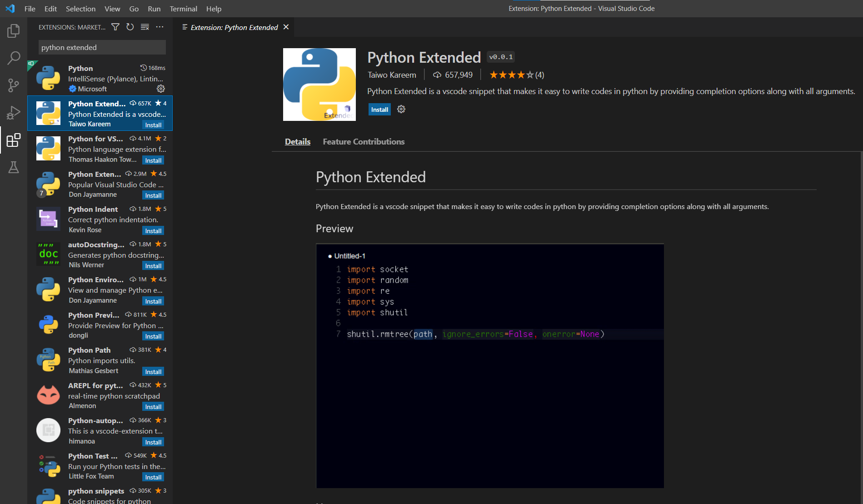Select the Extension: Python Extended editor tab
This screenshot has height=504, width=863.
pyautogui.click(x=233, y=27)
